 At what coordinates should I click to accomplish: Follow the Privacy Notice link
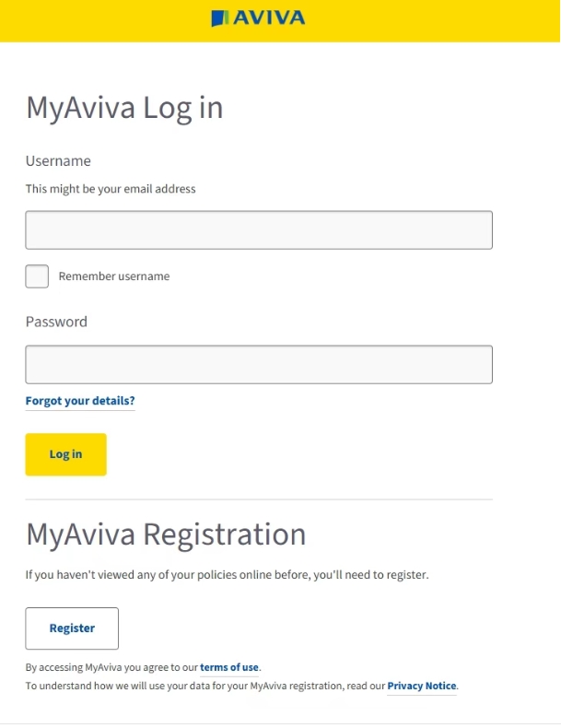coord(421,686)
